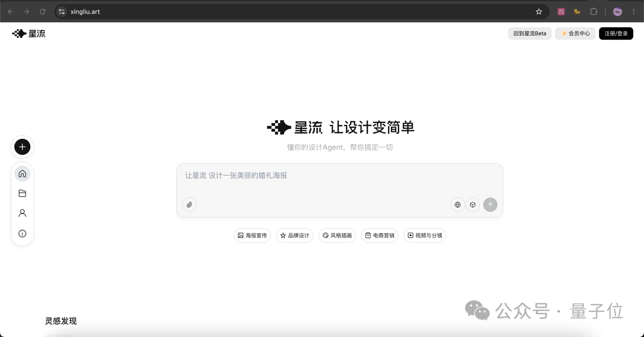Click the up-arrow send button
Viewport: 644px width, 337px height.
click(x=490, y=205)
